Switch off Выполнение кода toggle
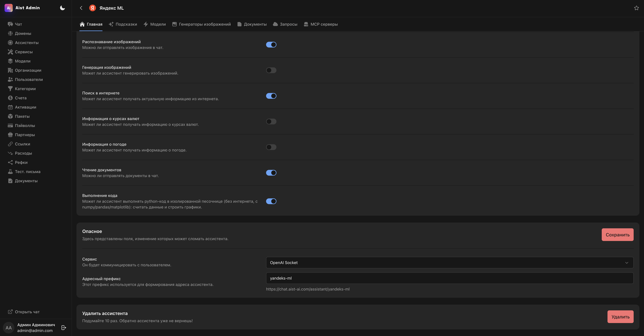The width and height of the screenshot is (644, 336). (271, 201)
